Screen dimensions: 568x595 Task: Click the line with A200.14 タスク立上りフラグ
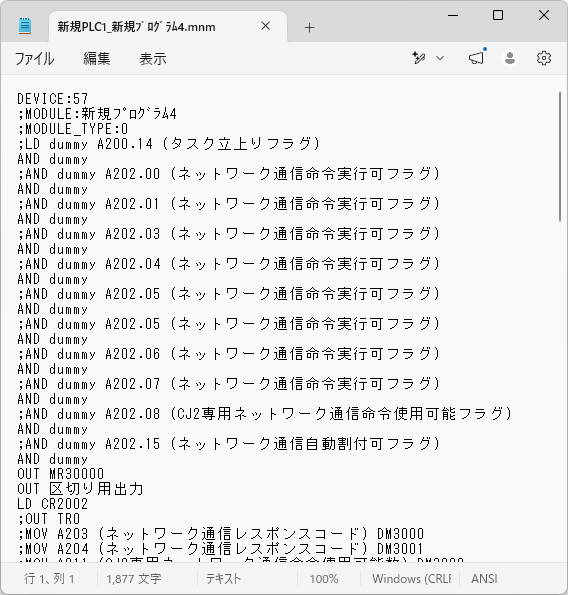click(x=169, y=144)
